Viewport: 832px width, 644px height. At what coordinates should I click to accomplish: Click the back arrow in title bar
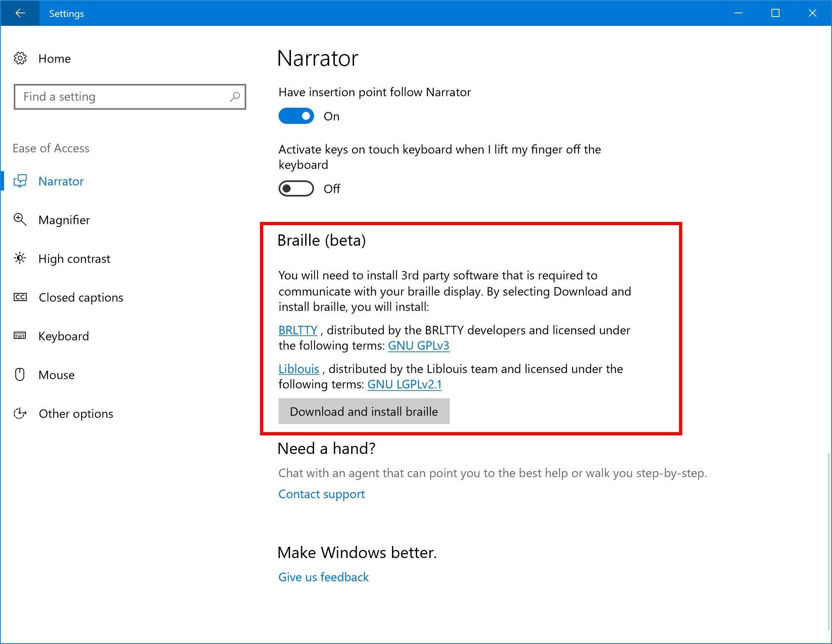pyautogui.click(x=20, y=13)
